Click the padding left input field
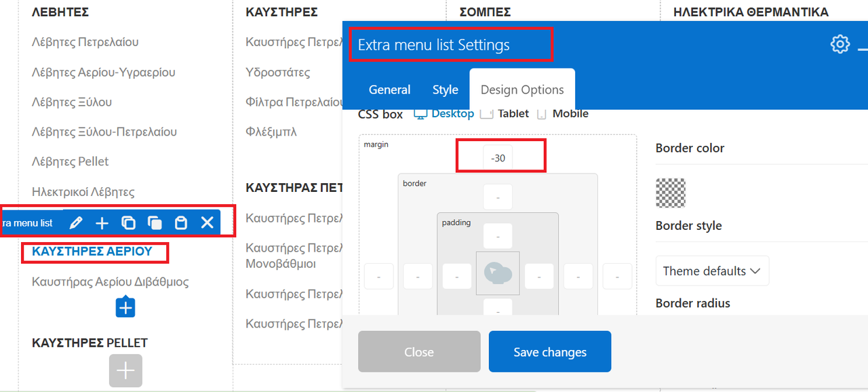868x392 pixels. (x=457, y=277)
